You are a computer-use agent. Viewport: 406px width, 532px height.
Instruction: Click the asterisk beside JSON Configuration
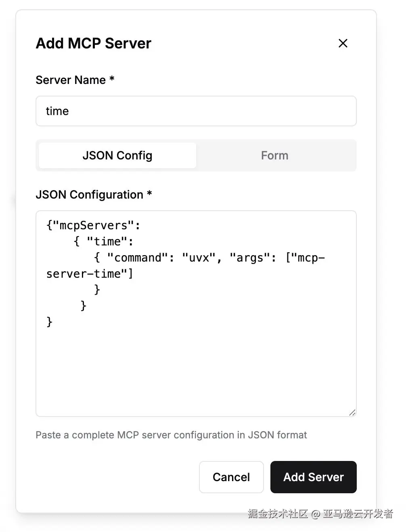(149, 193)
